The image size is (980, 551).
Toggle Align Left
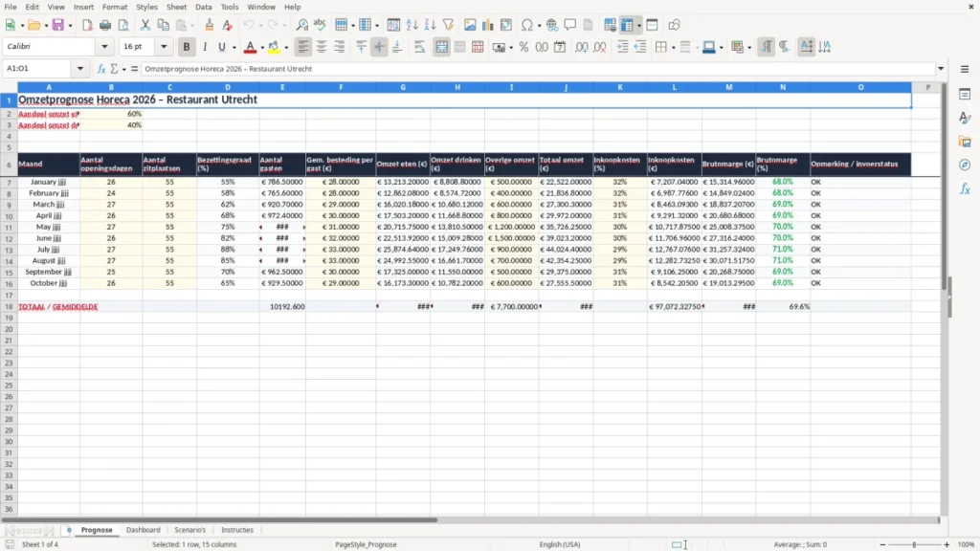point(303,47)
